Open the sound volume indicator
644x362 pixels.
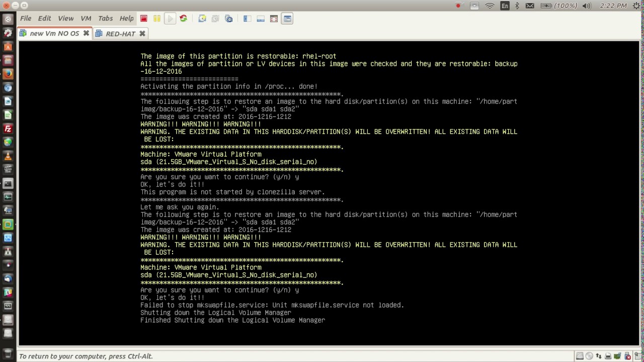pyautogui.click(x=587, y=6)
